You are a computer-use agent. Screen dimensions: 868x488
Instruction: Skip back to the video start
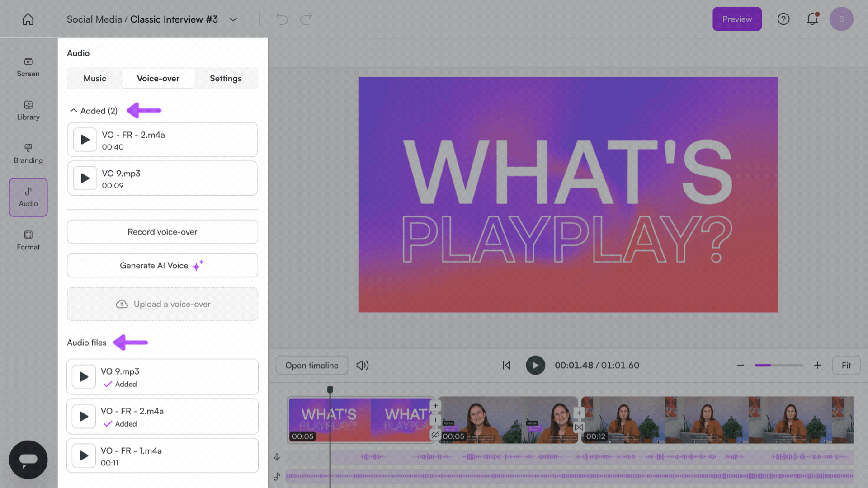point(506,365)
